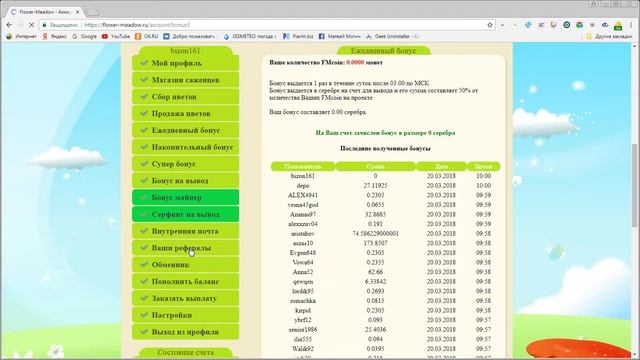This screenshot has width=640, height=360.
Task: Select user depo in bonus table
Action: [x=303, y=186]
